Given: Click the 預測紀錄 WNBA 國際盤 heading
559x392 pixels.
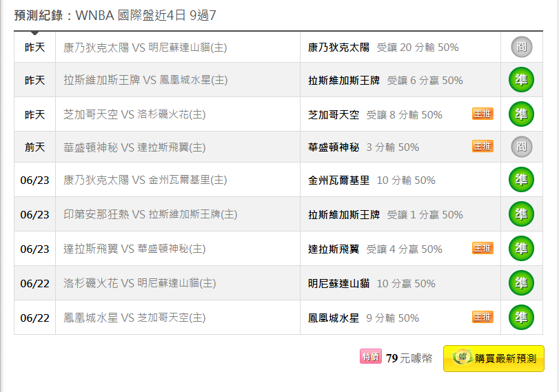Looking at the screenshot, I should [115, 16].
